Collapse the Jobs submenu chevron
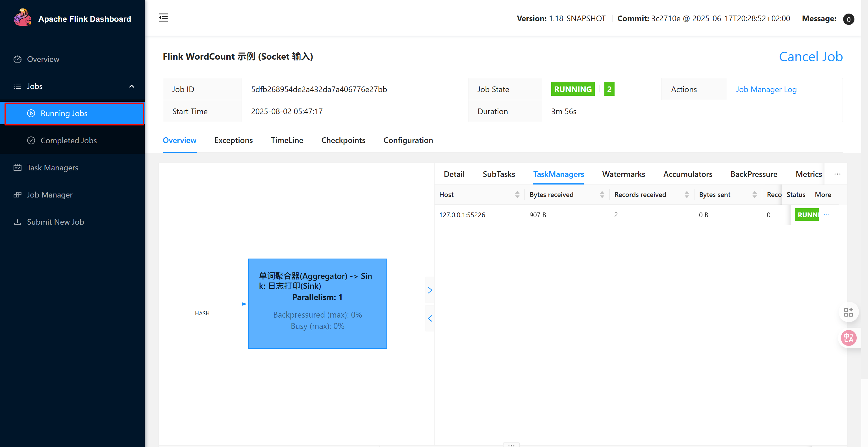The width and height of the screenshot is (868, 447). coord(131,86)
